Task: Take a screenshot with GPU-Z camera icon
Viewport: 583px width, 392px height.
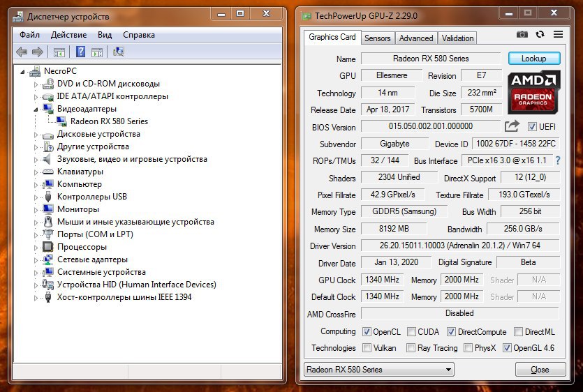Action: coord(522,34)
